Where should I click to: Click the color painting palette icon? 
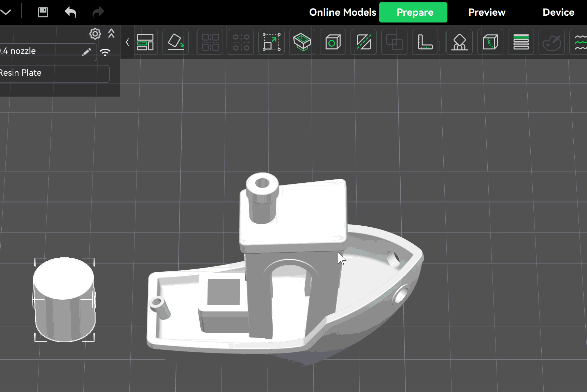click(552, 42)
